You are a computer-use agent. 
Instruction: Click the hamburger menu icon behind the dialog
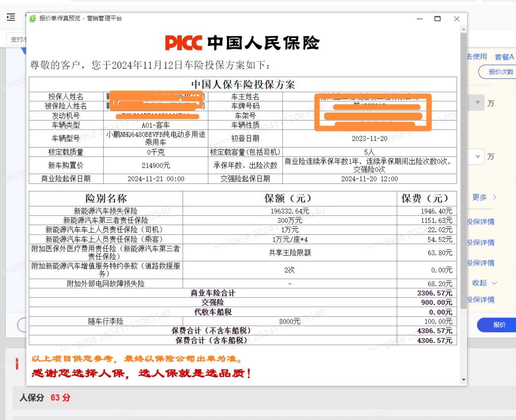[x=11, y=17]
